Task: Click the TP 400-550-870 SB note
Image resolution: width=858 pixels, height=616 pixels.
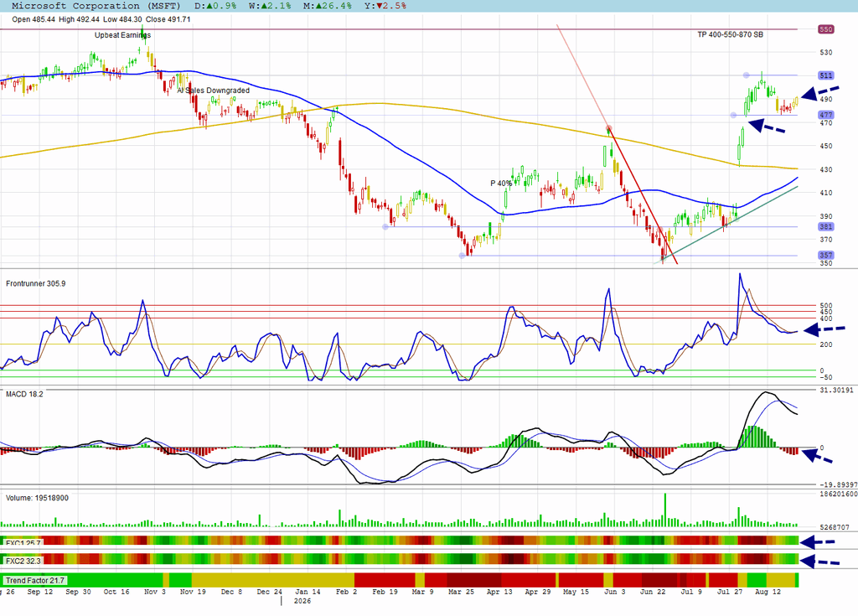Action: 730,34
